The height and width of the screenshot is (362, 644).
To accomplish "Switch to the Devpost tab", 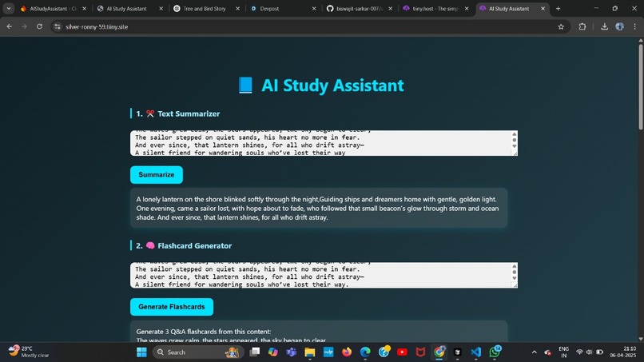I will tap(269, 9).
